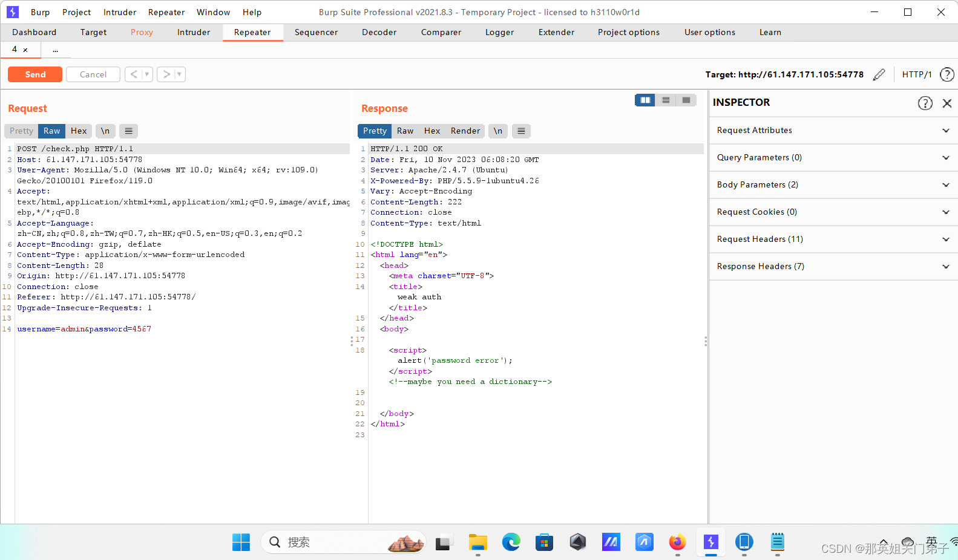Open Windows Start button on taskbar
Screen dimensions: 958x560
pos(241,542)
